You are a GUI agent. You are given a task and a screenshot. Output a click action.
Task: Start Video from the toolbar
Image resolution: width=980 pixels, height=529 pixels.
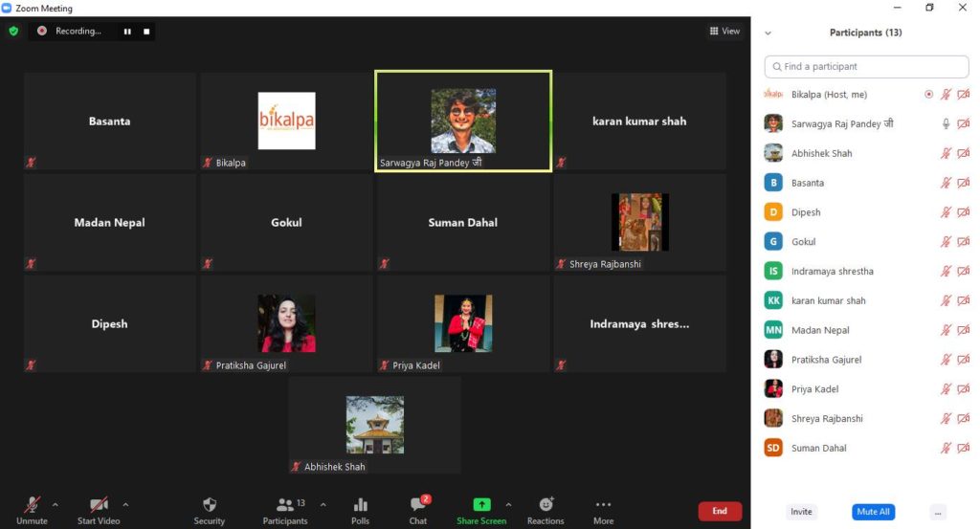[x=99, y=505]
